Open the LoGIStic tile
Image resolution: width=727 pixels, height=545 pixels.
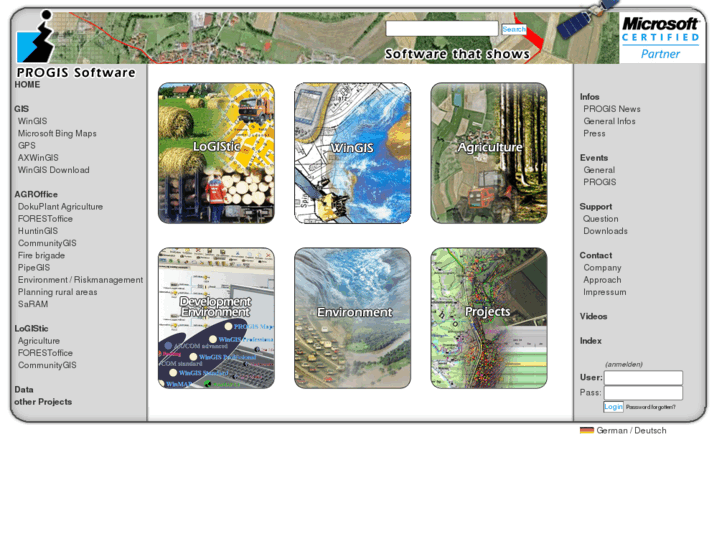pos(216,153)
